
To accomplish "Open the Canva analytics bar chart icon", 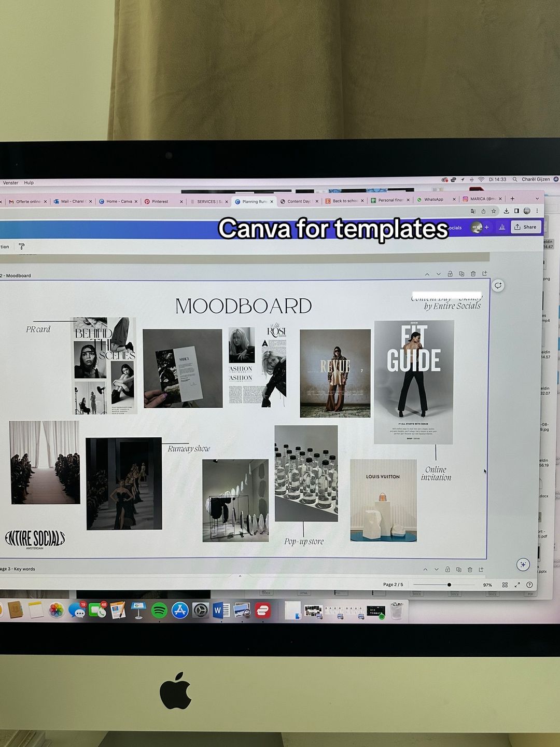I will pos(502,227).
